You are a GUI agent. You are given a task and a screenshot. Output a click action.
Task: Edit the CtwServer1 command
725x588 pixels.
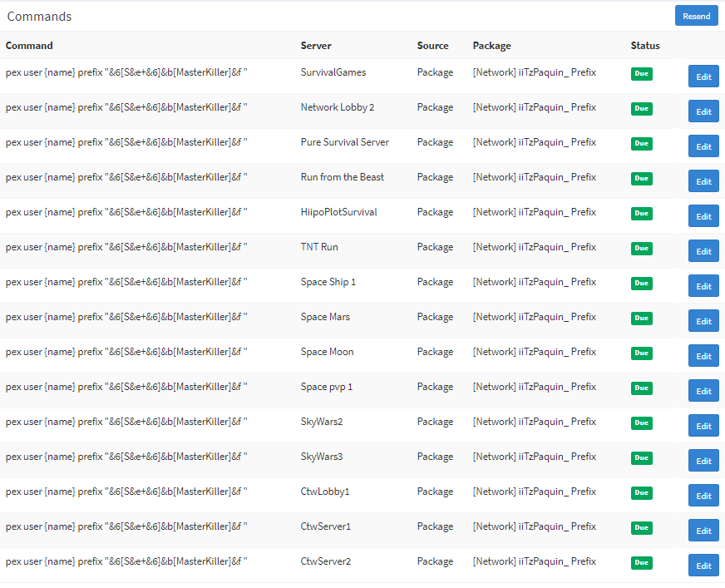click(703, 531)
